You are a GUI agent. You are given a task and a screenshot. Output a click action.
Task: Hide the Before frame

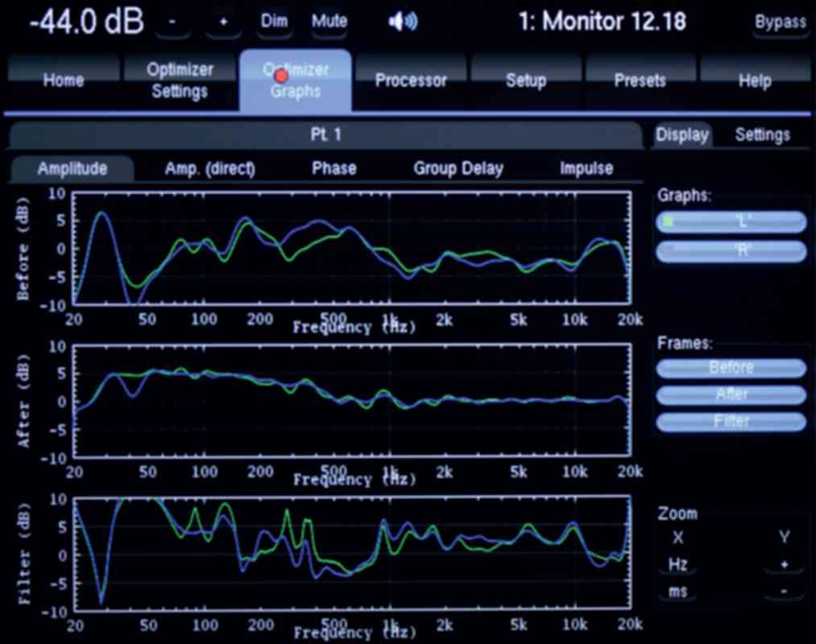point(731,368)
